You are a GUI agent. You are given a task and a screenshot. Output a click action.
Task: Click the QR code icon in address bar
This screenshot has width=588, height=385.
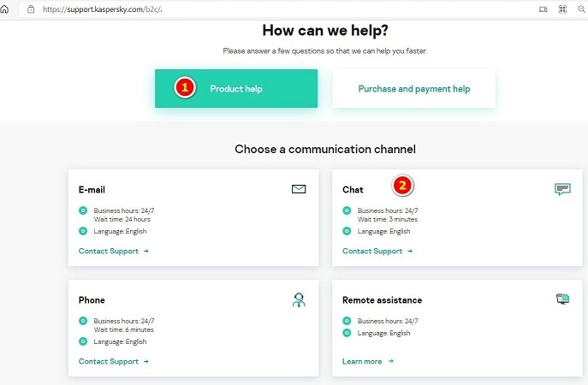point(562,9)
